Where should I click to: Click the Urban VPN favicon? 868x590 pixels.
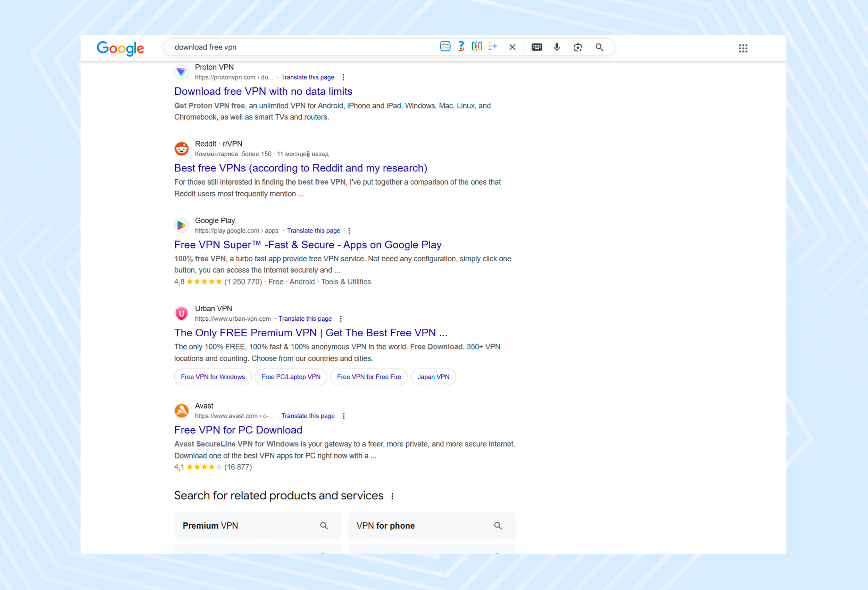182,313
